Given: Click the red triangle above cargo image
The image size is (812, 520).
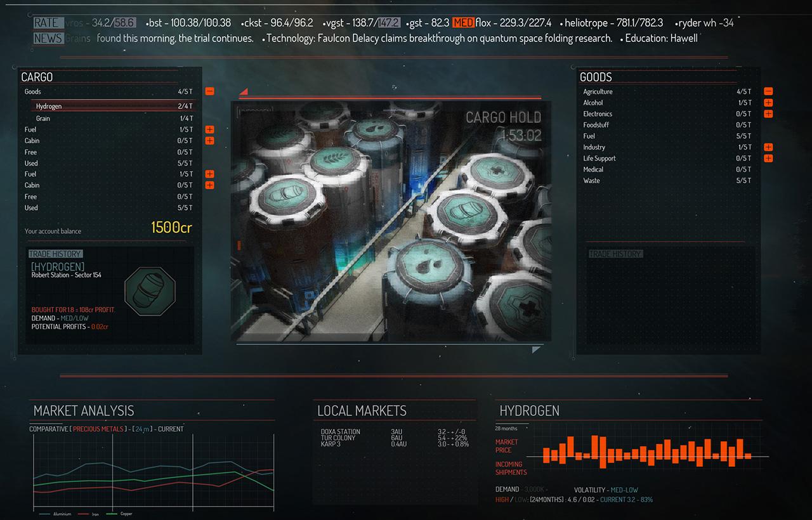Looking at the screenshot, I should [x=243, y=93].
